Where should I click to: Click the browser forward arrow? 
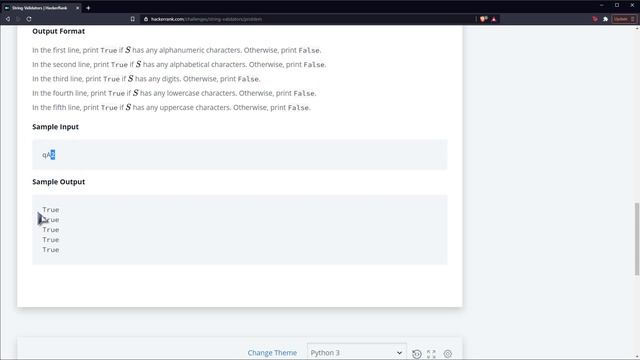point(18,19)
